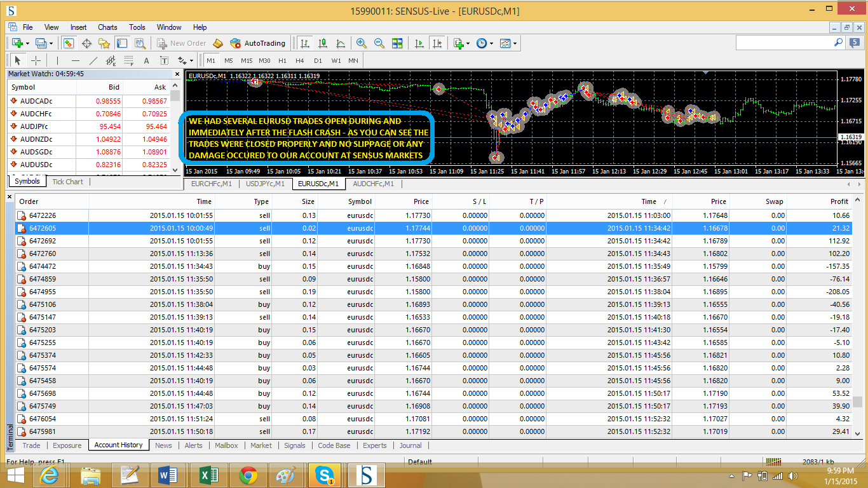Switch to the USDJPYc,M1 chart tab
Image resolution: width=868 pixels, height=488 pixels.
pos(265,184)
